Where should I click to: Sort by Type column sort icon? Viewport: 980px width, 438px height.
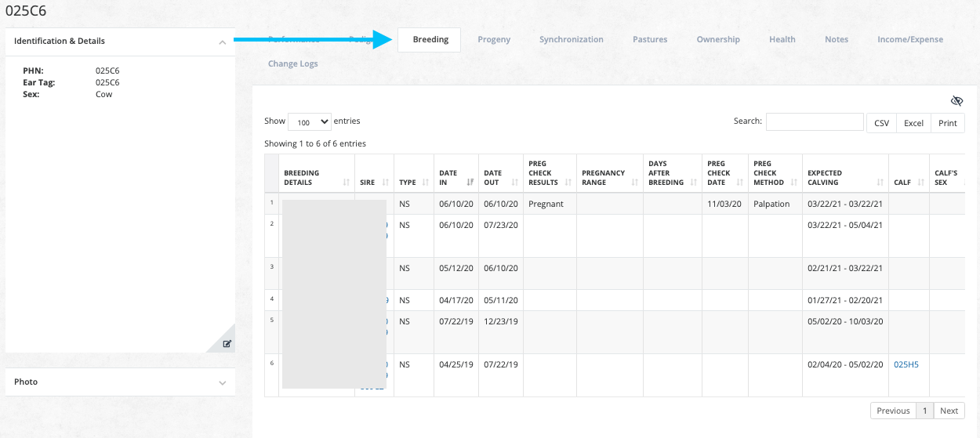tap(426, 183)
